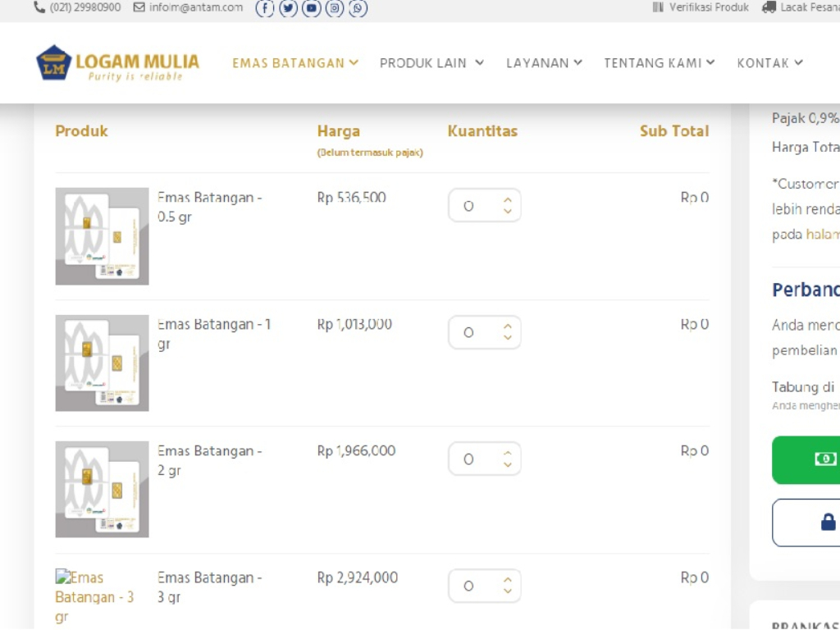Image resolution: width=840 pixels, height=630 pixels.
Task: Open the Instagram social icon
Action: tap(335, 8)
